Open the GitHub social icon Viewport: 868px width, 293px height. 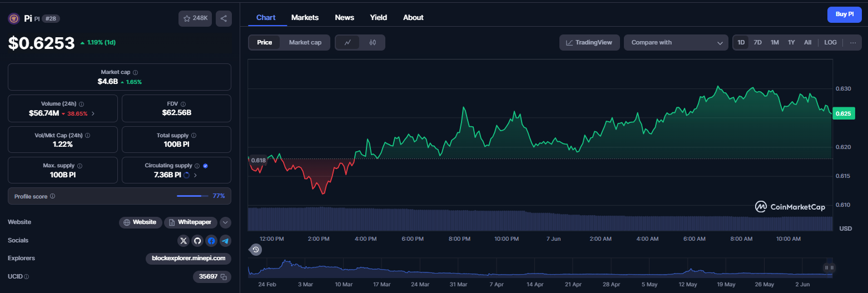(197, 241)
